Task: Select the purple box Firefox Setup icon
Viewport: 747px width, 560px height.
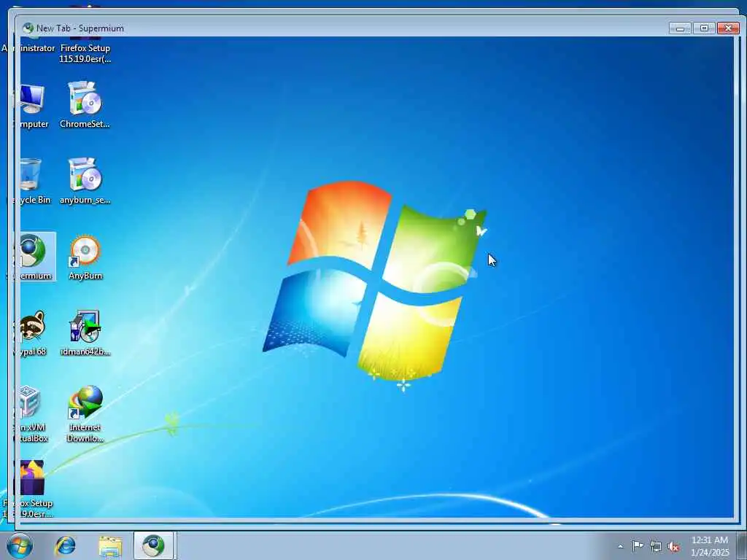Action: click(32, 478)
